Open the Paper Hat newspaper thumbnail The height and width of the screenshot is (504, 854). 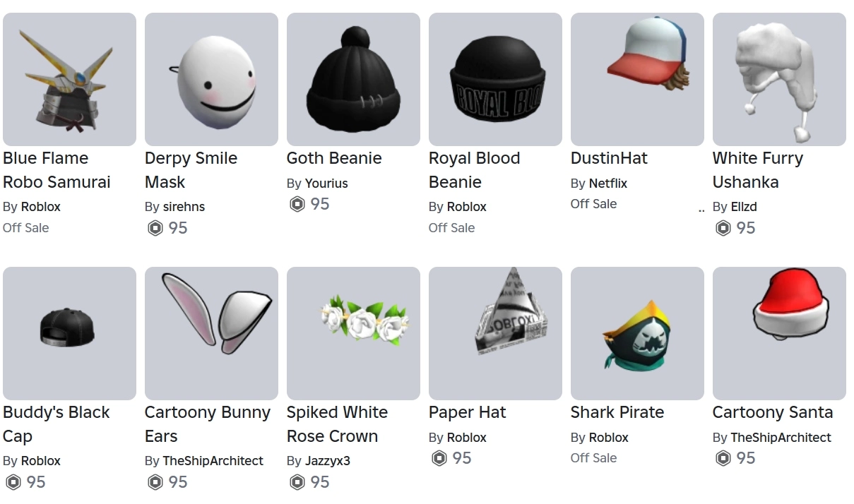495,333
